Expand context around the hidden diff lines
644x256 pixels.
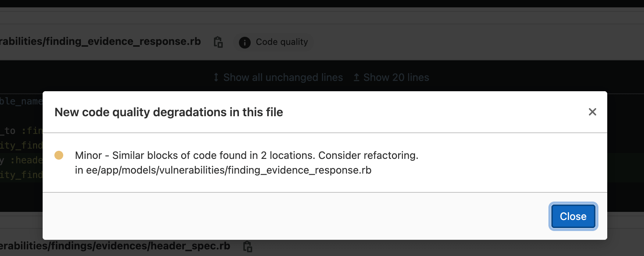[x=283, y=77]
